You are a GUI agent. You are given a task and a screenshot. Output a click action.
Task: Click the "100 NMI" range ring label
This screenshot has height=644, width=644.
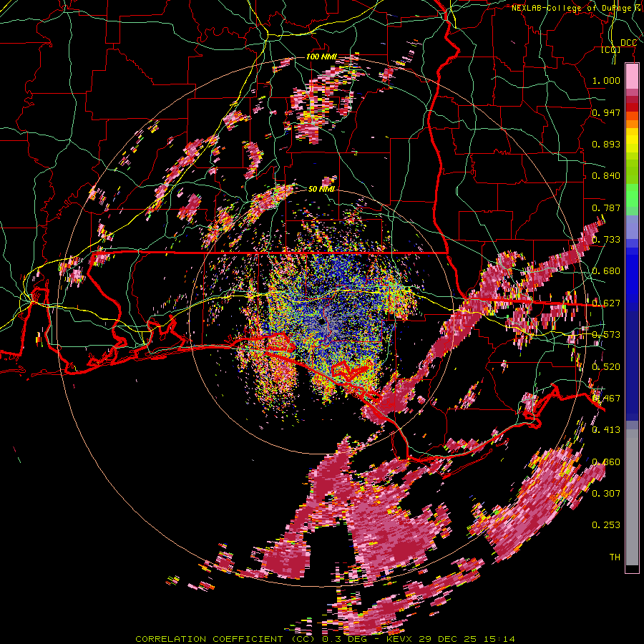(x=321, y=57)
